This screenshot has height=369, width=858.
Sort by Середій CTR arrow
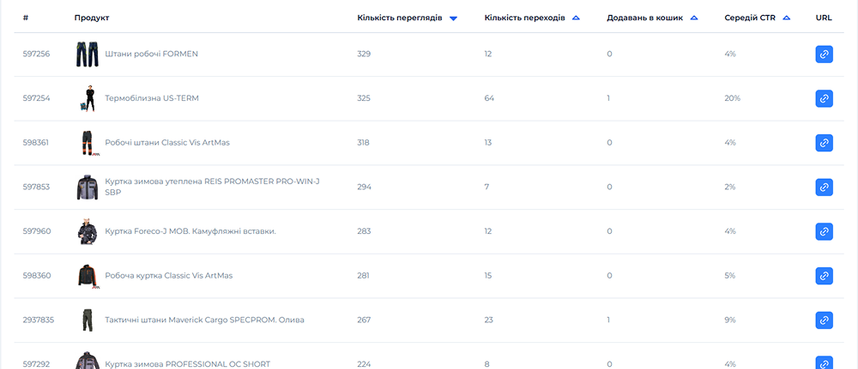click(786, 18)
